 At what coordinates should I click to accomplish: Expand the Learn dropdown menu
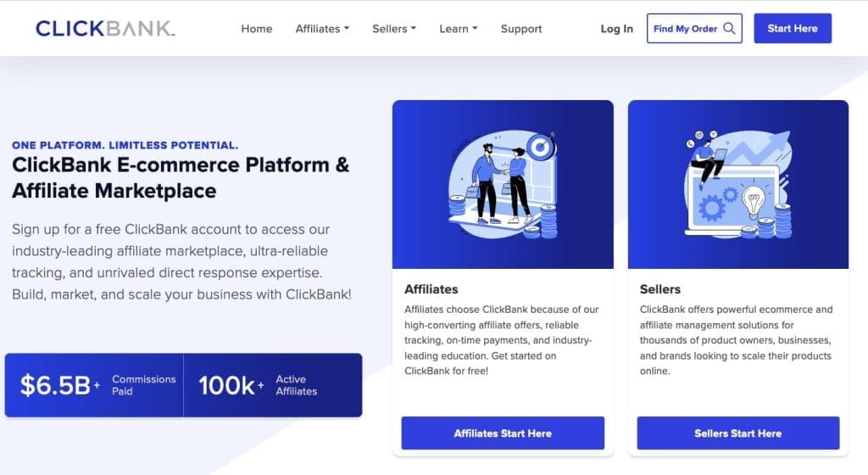pos(459,29)
